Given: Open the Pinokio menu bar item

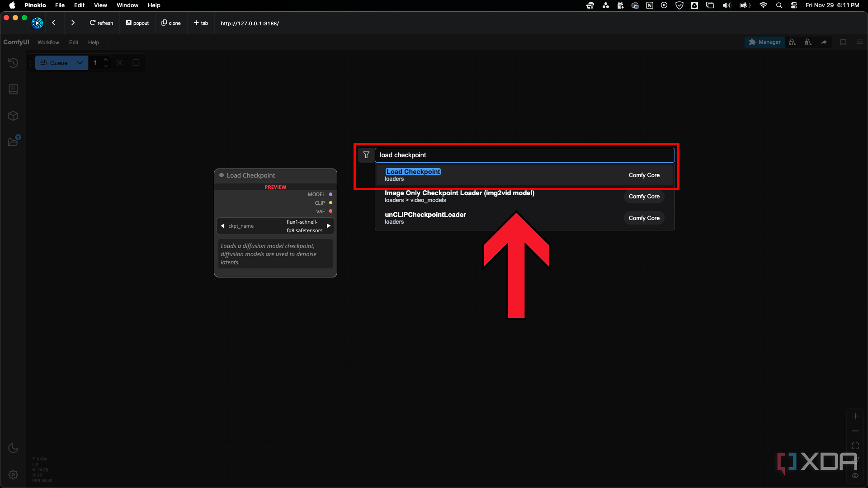Looking at the screenshot, I should [x=35, y=5].
